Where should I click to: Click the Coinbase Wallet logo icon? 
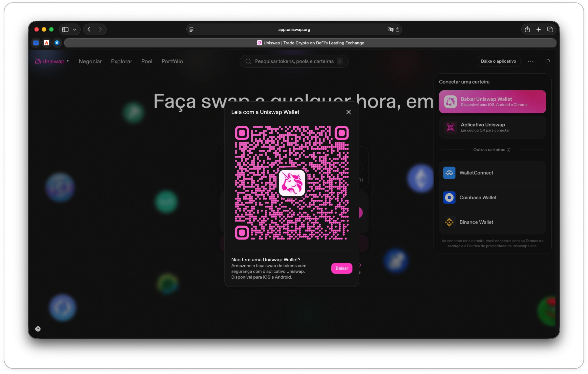[x=449, y=198]
